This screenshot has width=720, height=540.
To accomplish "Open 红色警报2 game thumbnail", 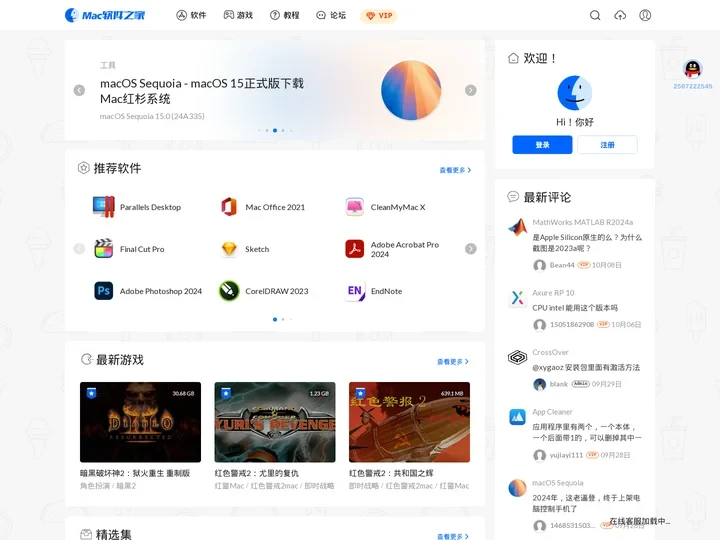I will click(x=410, y=422).
